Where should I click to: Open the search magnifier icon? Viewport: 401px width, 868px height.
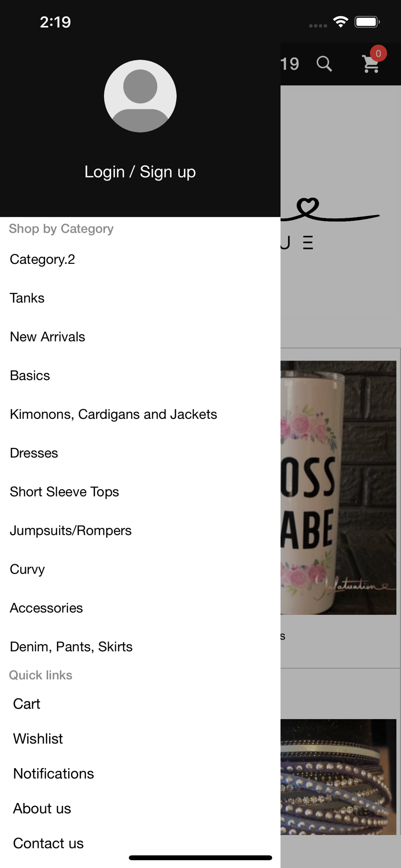coord(324,64)
